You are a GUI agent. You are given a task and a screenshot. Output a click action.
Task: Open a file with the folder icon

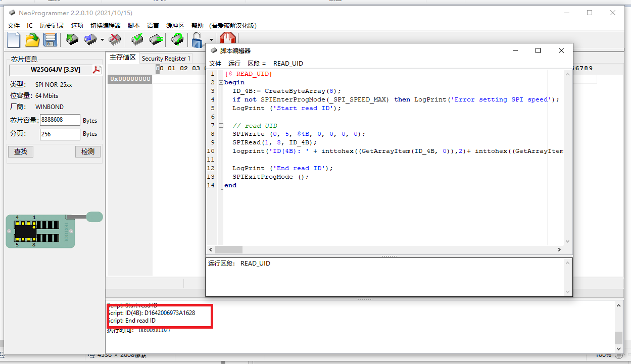pyautogui.click(x=32, y=39)
